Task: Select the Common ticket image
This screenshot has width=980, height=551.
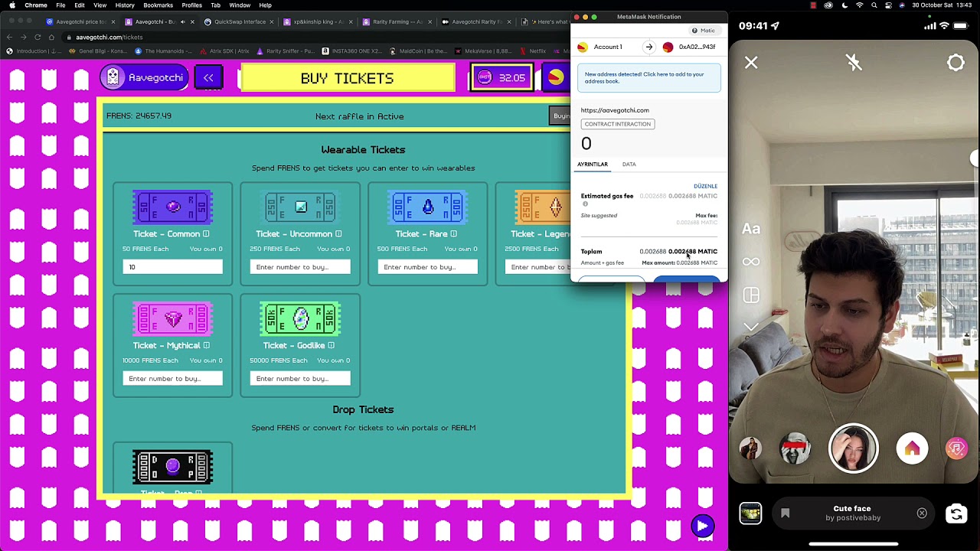Action: 172,207
